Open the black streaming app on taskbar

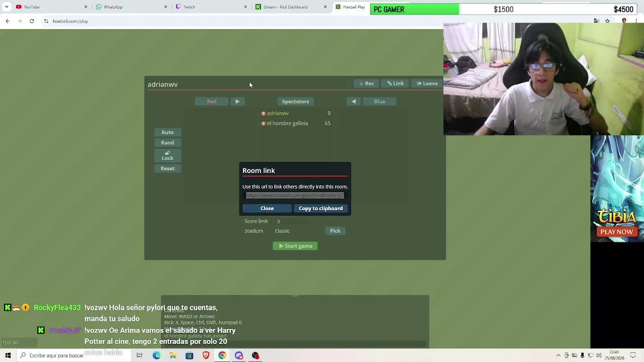(x=256, y=355)
